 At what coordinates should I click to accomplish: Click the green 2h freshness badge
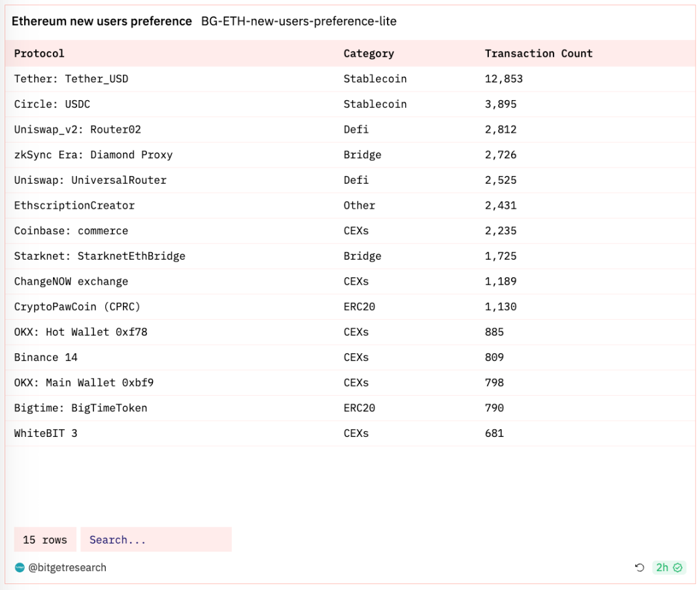668,568
